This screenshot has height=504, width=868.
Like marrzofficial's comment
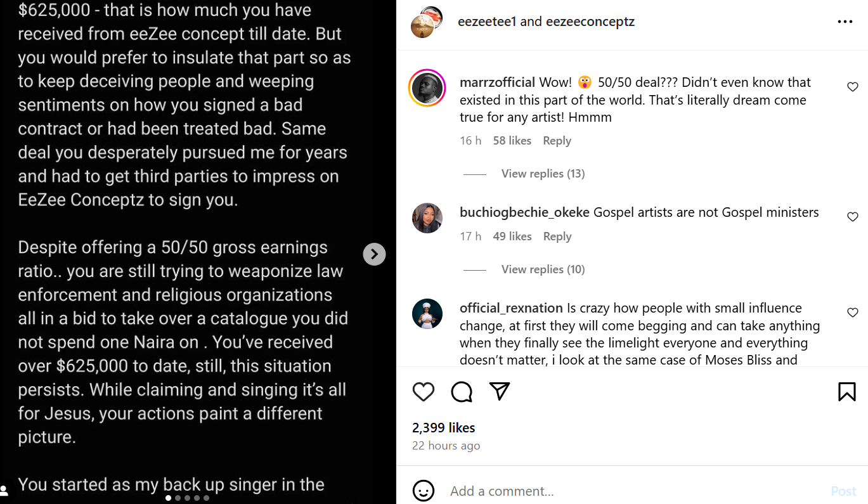pyautogui.click(x=853, y=87)
